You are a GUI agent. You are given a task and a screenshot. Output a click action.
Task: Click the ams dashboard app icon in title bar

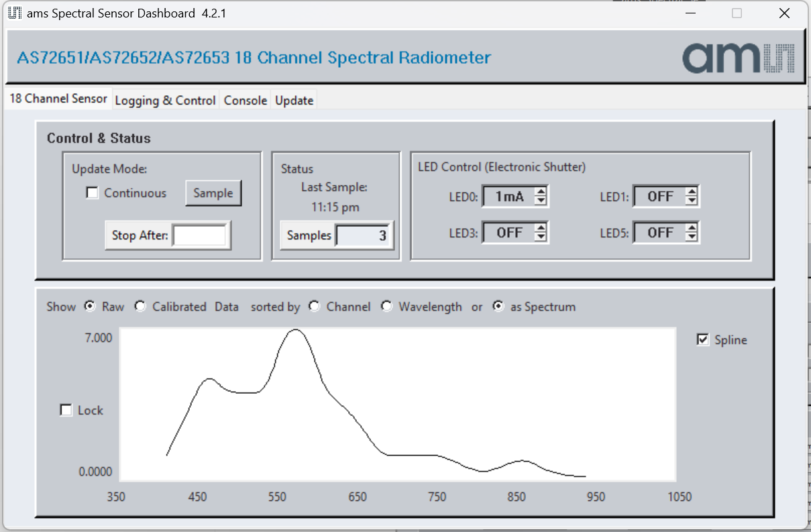tap(15, 13)
